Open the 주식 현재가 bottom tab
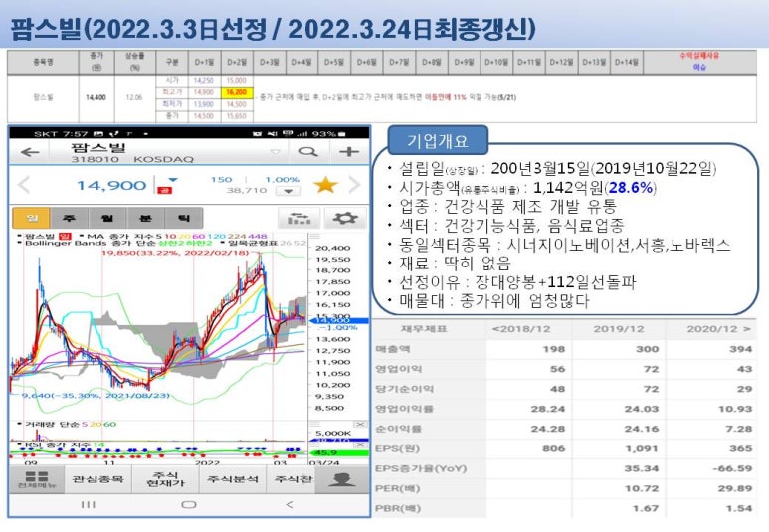769x532 pixels. (166, 479)
